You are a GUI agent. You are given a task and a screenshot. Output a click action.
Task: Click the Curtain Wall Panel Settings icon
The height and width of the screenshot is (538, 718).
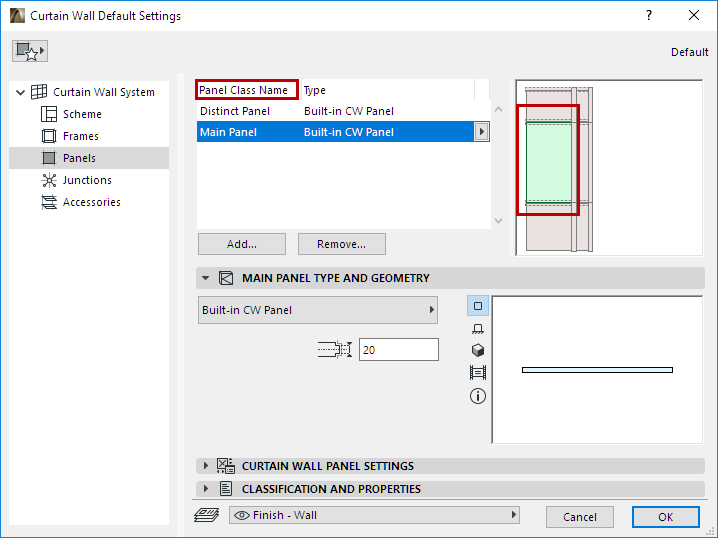(x=226, y=466)
